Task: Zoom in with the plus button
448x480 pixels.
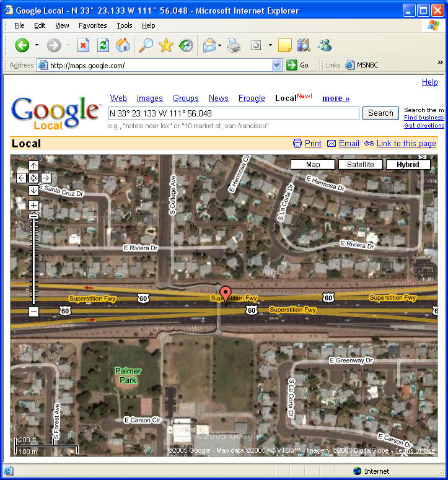Action: pos(33,205)
